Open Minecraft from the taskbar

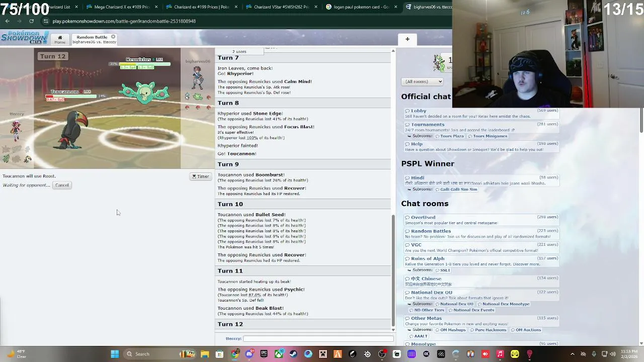coord(323,354)
